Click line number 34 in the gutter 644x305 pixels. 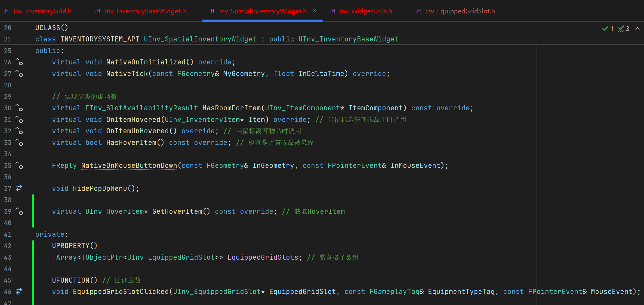(8, 154)
